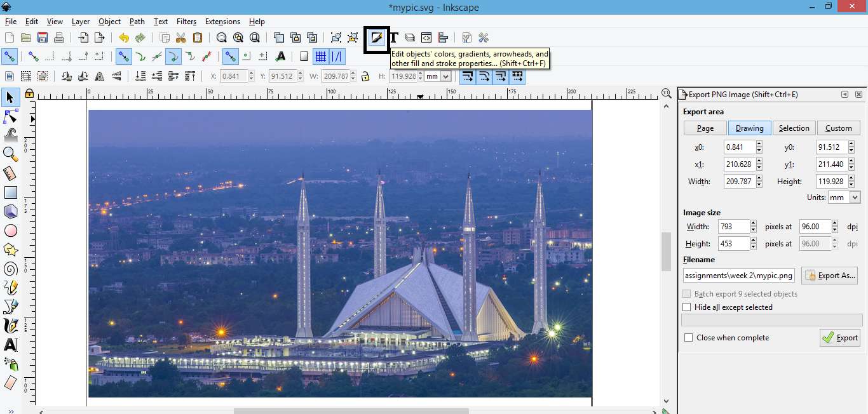Select the Selector arrow tool
The width and height of the screenshot is (868, 414).
[x=10, y=97]
